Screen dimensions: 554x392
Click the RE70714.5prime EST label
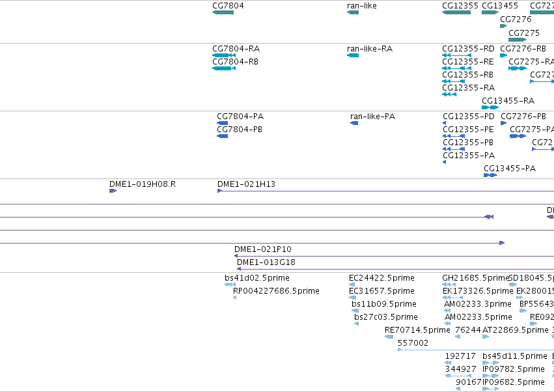(417, 330)
